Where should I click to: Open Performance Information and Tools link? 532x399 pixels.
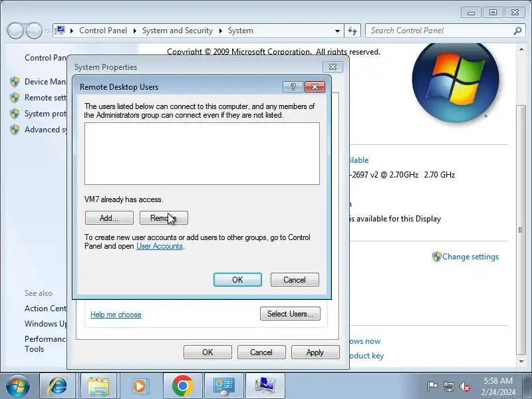pyautogui.click(x=45, y=344)
